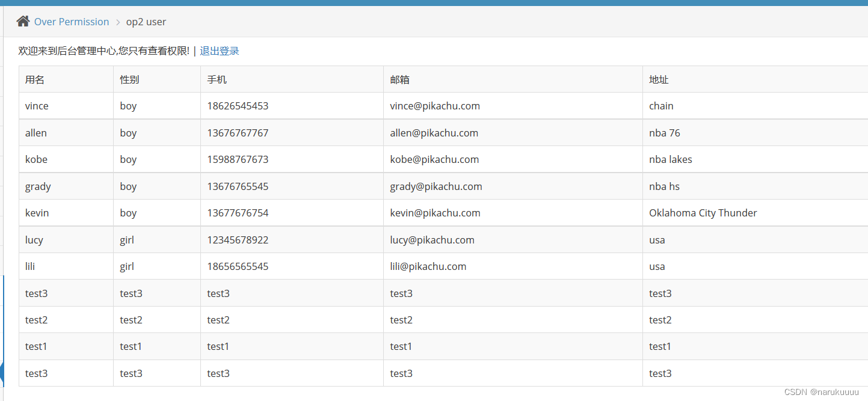Click the email vince@pikachu.com
The width and height of the screenshot is (868, 401).
pos(435,106)
